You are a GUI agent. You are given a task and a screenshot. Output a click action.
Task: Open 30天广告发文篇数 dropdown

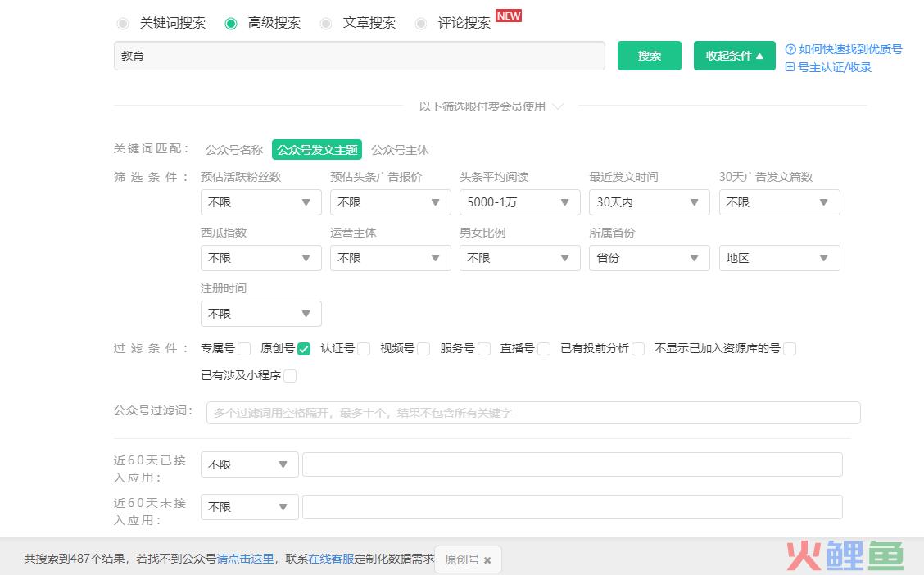click(x=780, y=202)
